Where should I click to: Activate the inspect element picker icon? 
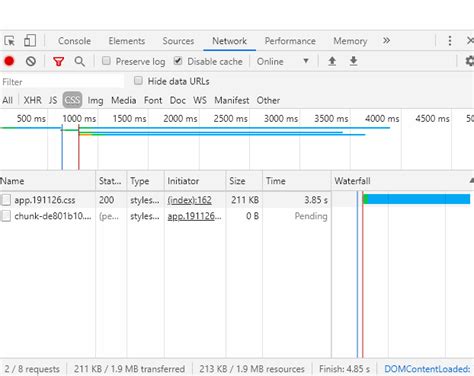10,41
